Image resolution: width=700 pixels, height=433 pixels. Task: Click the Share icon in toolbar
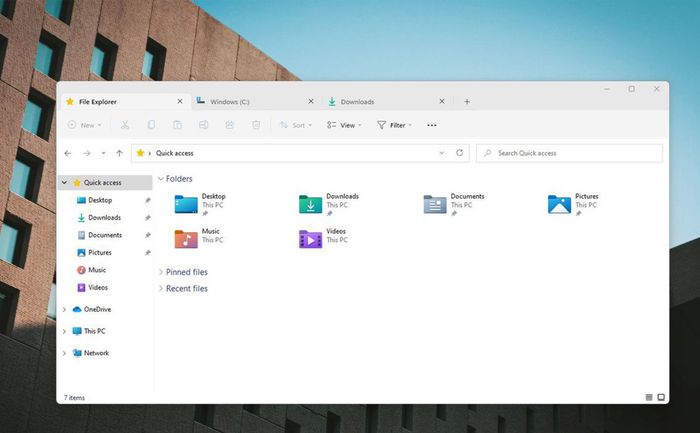point(229,125)
